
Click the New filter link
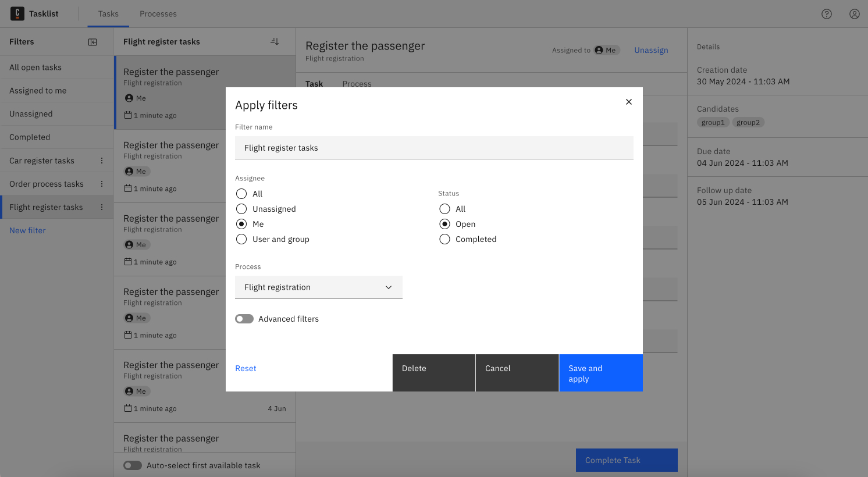27,230
